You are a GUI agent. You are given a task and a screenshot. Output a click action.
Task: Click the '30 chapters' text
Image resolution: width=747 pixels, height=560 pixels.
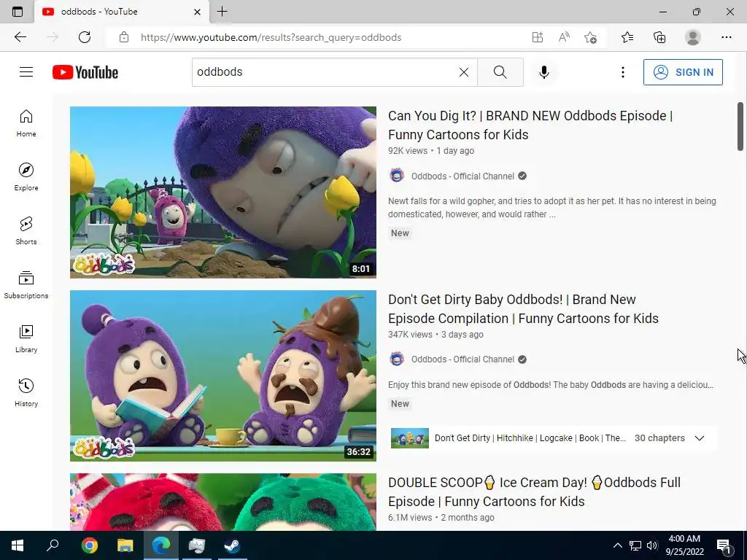tap(659, 438)
